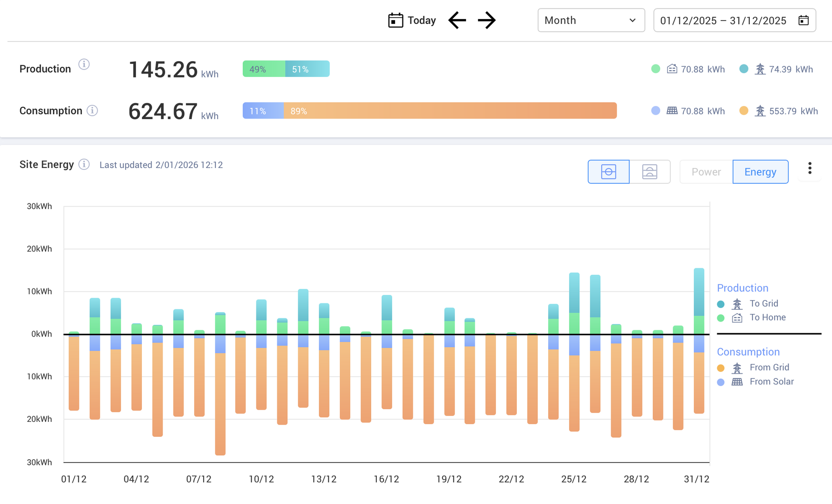832x504 pixels.
Task: Click the Consumption info icon
Action: (x=92, y=111)
